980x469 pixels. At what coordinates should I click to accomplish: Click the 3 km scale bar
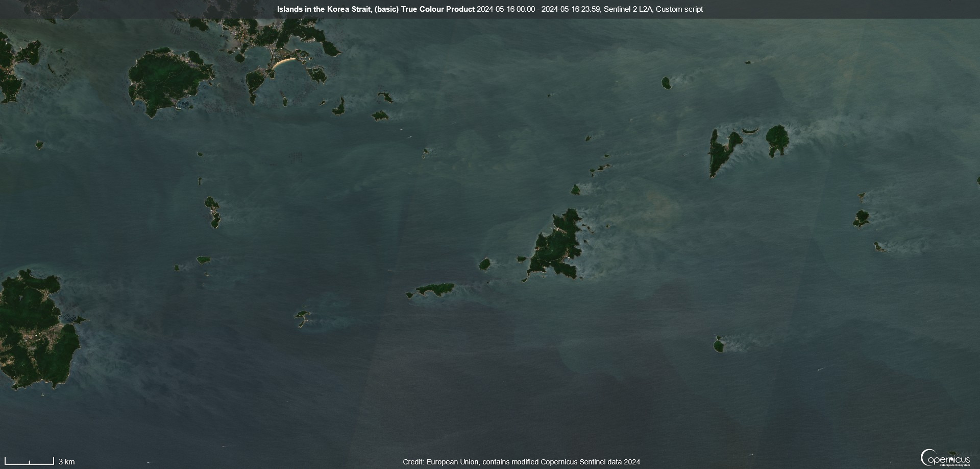pos(29,461)
